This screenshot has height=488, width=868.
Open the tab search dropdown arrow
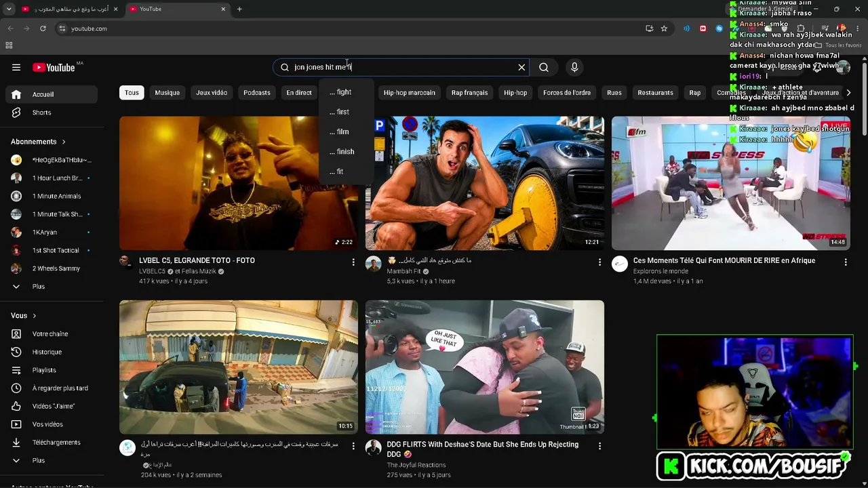(x=9, y=9)
